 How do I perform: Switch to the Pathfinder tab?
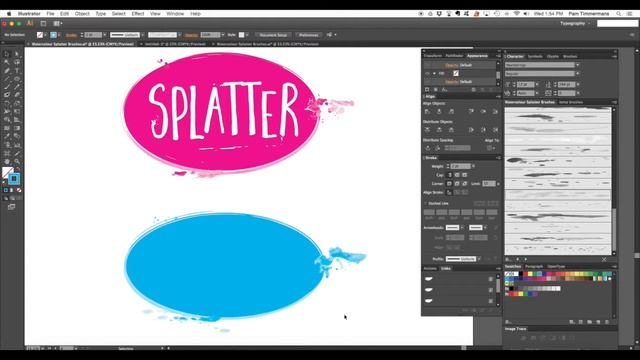pos(454,56)
